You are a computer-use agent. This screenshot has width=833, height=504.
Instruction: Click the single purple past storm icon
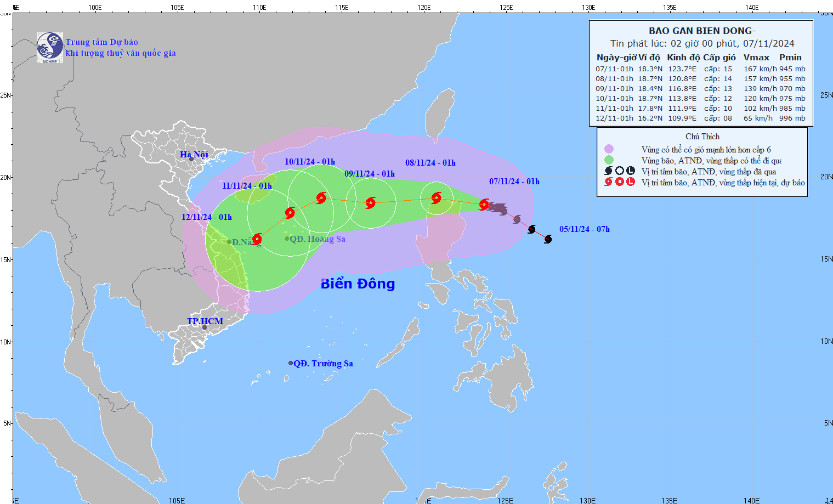(x=517, y=220)
